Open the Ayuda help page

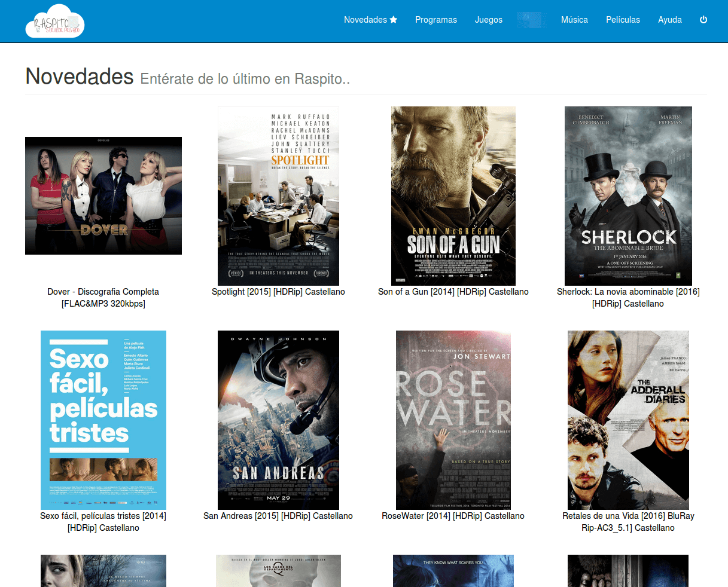pyautogui.click(x=669, y=20)
